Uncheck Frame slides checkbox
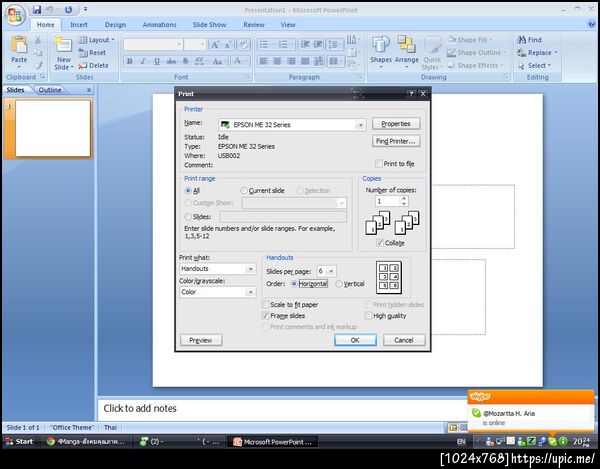The width and height of the screenshot is (600, 469). [265, 316]
